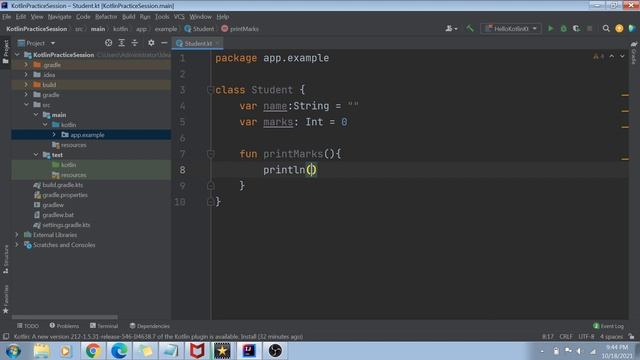Image resolution: width=640 pixels, height=360 pixels.
Task: Expand the .gradle folder
Action: click(x=26, y=65)
